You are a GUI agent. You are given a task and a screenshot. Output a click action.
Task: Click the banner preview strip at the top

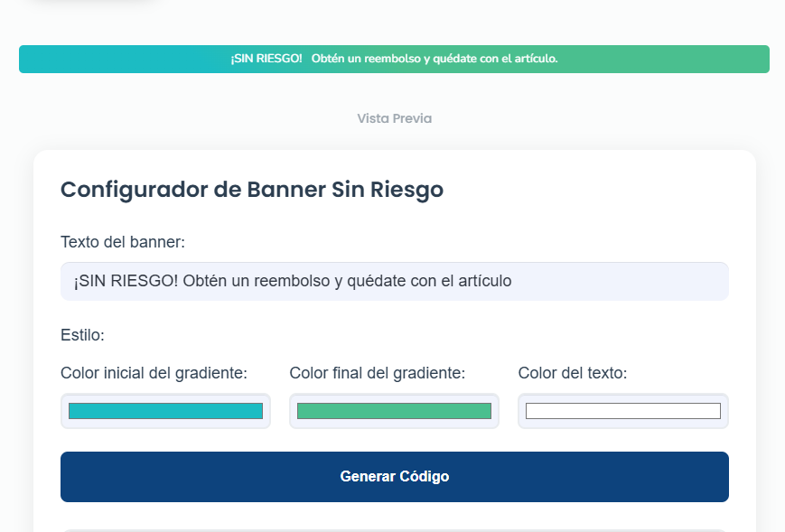click(x=394, y=59)
